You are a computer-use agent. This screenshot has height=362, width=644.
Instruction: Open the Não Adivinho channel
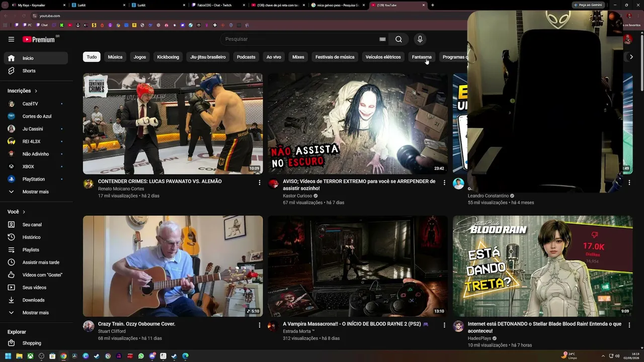click(x=36, y=154)
